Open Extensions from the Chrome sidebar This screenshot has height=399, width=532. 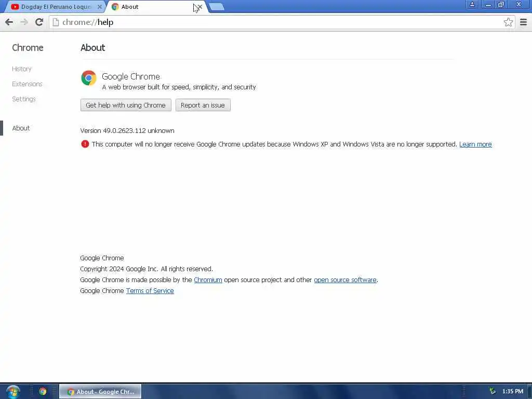pos(27,84)
